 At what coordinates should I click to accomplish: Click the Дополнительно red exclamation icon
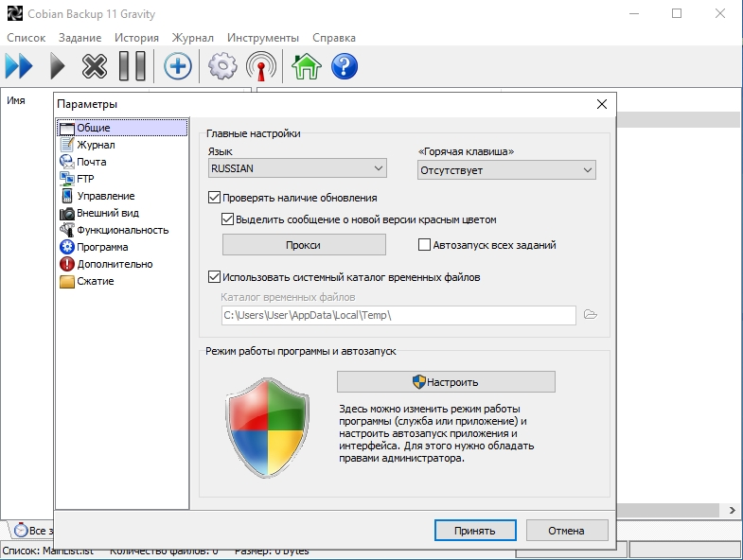67,264
